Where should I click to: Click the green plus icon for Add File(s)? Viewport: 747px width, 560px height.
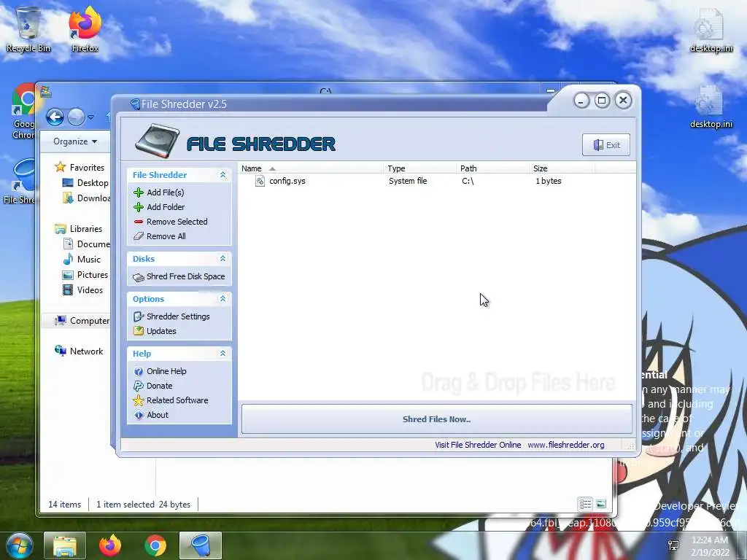pos(139,192)
